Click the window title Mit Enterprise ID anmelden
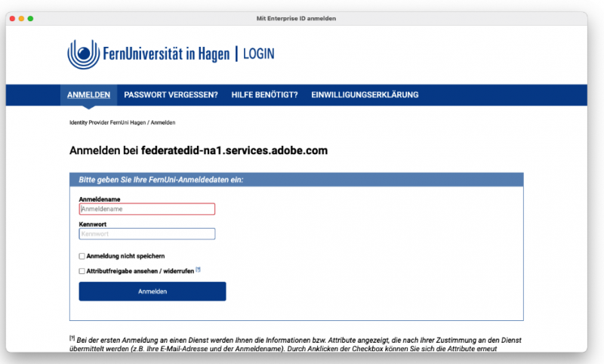 tap(296, 18)
